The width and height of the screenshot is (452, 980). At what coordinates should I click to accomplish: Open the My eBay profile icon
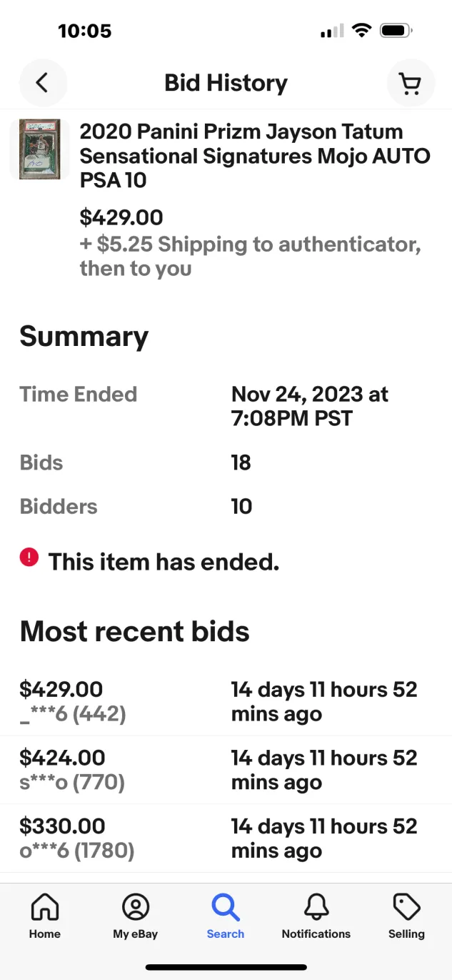point(136,907)
